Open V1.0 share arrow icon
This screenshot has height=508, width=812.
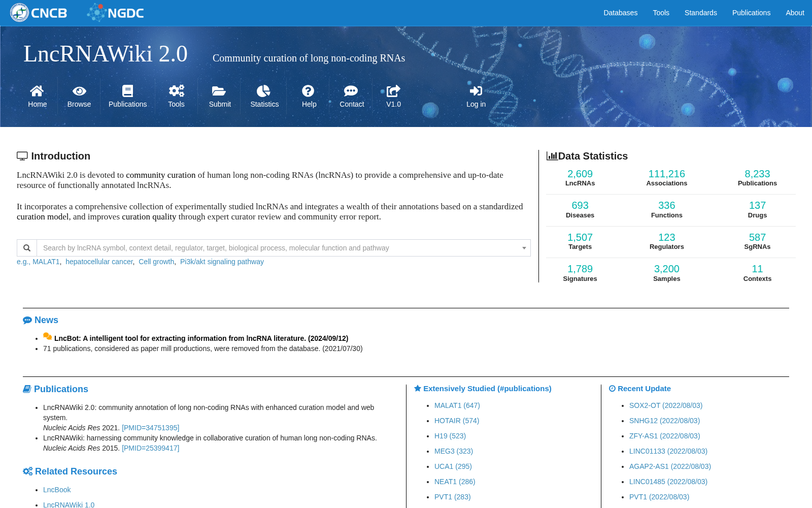(x=393, y=91)
